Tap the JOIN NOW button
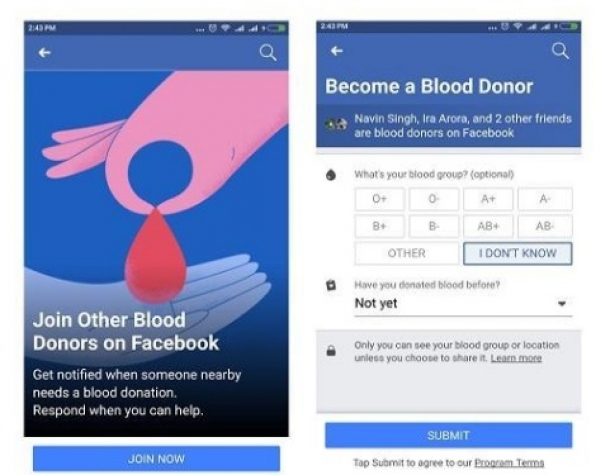The image size is (610, 475). pyautogui.click(x=156, y=459)
